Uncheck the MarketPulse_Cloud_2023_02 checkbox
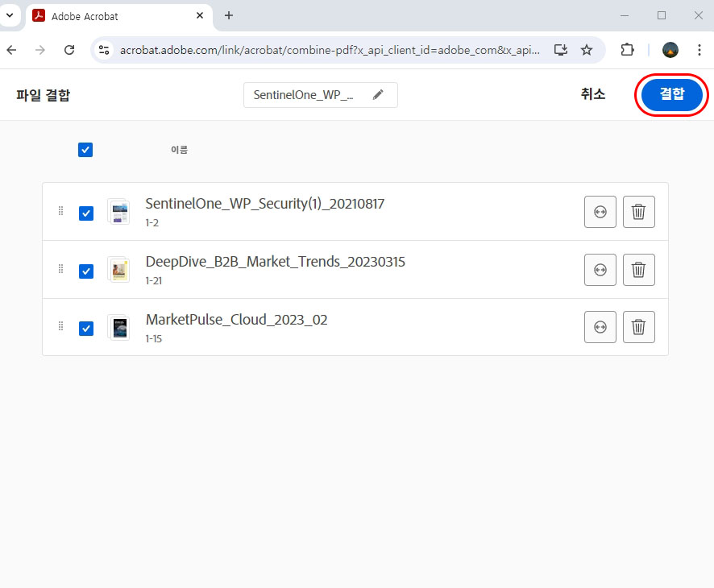 coord(86,328)
